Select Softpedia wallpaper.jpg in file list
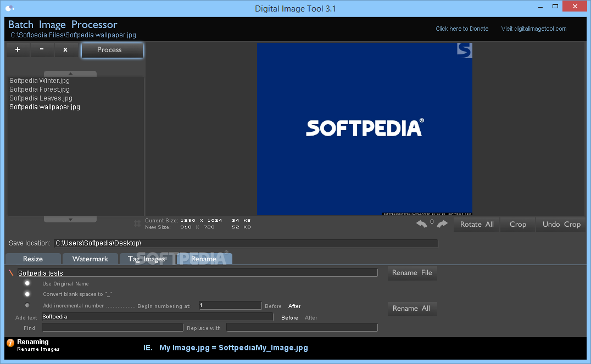 pyautogui.click(x=45, y=107)
